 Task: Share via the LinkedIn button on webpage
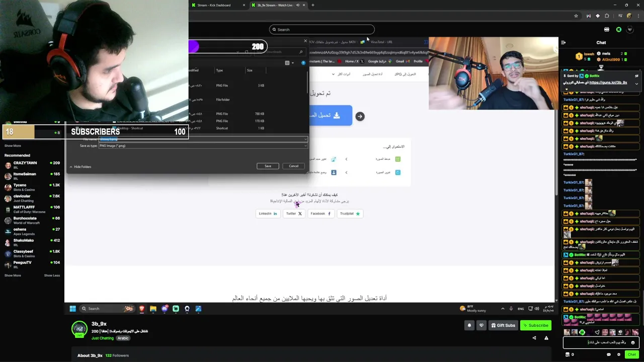pyautogui.click(x=268, y=214)
